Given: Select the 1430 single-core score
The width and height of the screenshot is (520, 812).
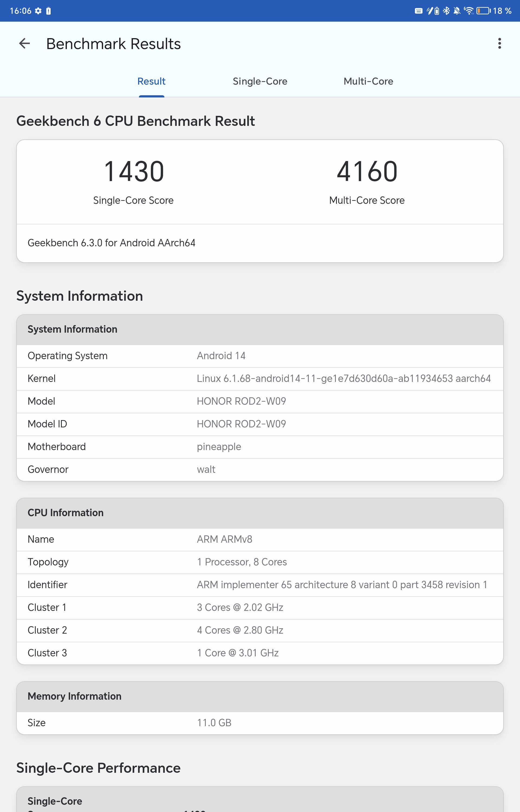Looking at the screenshot, I should [x=134, y=171].
